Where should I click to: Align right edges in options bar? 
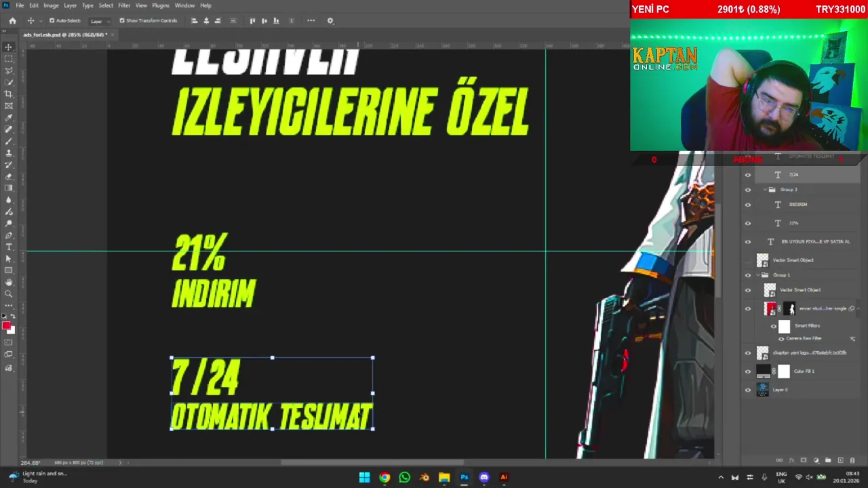[x=218, y=21]
